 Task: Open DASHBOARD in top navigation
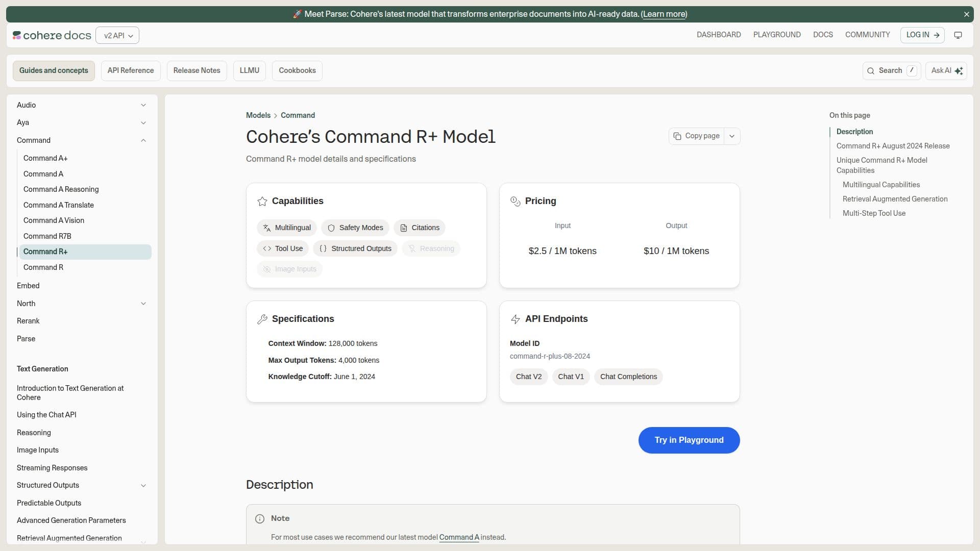coord(719,35)
